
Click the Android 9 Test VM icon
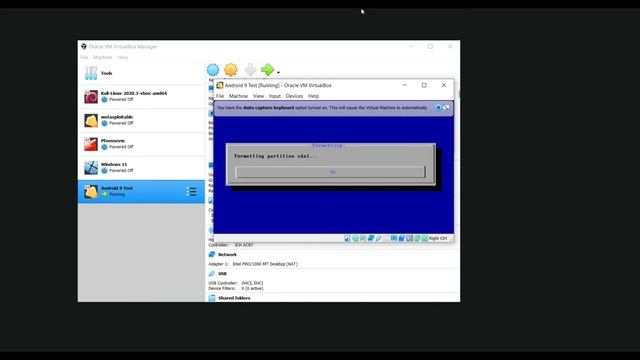pyautogui.click(x=91, y=191)
